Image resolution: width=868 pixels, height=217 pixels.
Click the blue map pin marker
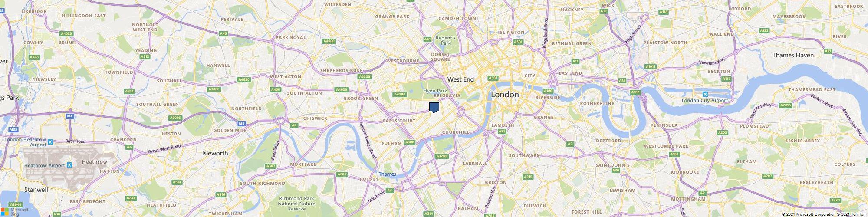434,108
